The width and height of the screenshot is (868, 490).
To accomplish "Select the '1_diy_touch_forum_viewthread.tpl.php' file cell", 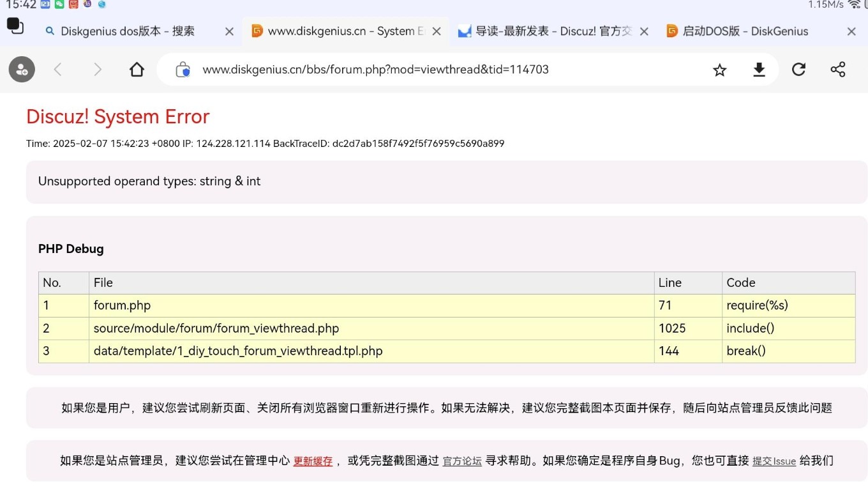I will pyautogui.click(x=371, y=351).
